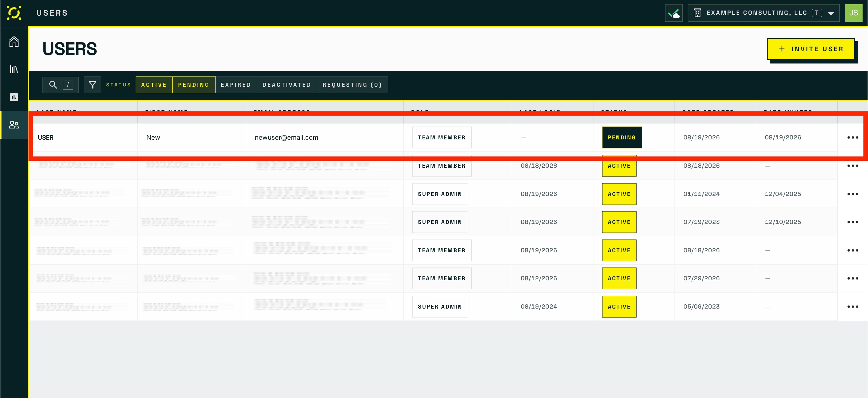The image size is (868, 398).
Task: Open the Library icon in sidebar
Action: pyautogui.click(x=14, y=69)
